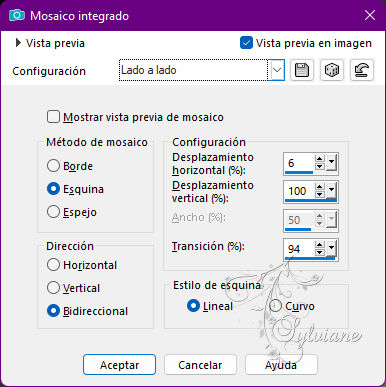Click the randomize parameters dice icon
The image size is (386, 387).
click(x=332, y=70)
